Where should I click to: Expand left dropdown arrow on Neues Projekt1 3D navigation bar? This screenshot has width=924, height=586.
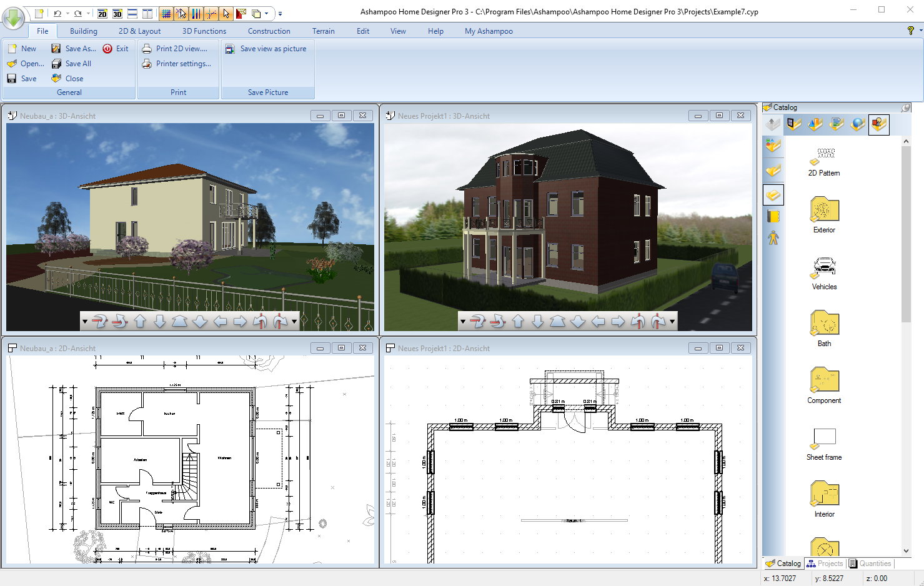coord(463,321)
